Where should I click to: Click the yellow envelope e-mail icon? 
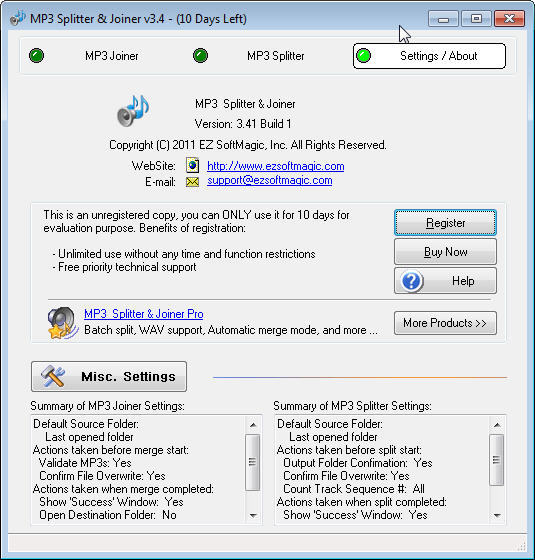[x=192, y=182]
